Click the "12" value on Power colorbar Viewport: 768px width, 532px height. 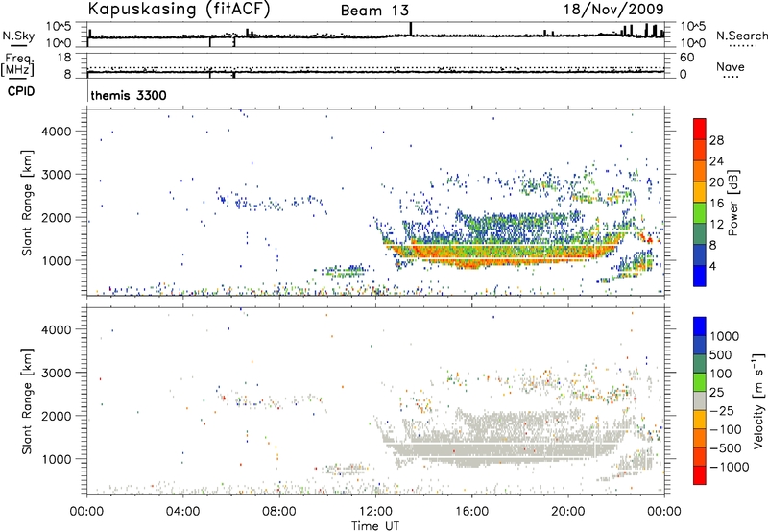coord(716,225)
